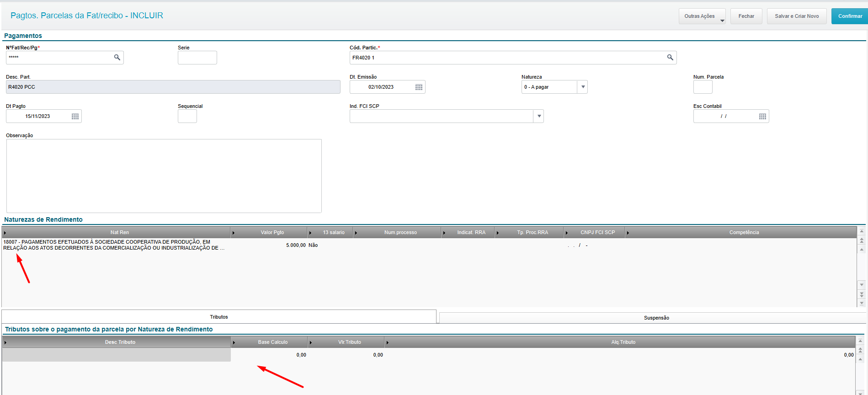Expand the Ind. FCI SCP dropdown
The width and height of the screenshot is (868, 395).
click(538, 116)
